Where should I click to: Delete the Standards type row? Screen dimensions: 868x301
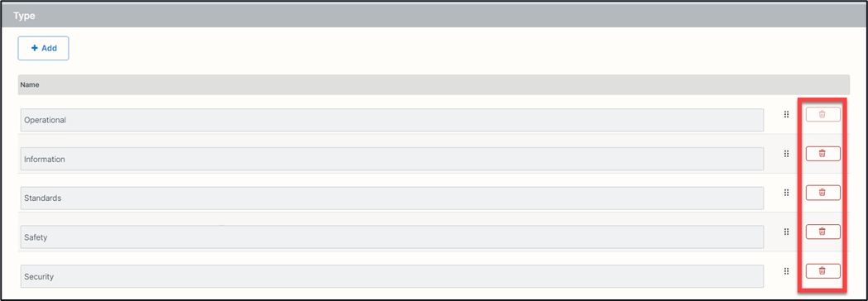[x=822, y=193]
